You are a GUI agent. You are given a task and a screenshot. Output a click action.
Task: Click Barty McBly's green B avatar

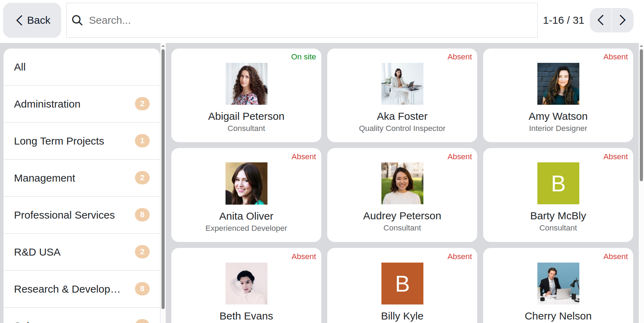pyautogui.click(x=558, y=183)
